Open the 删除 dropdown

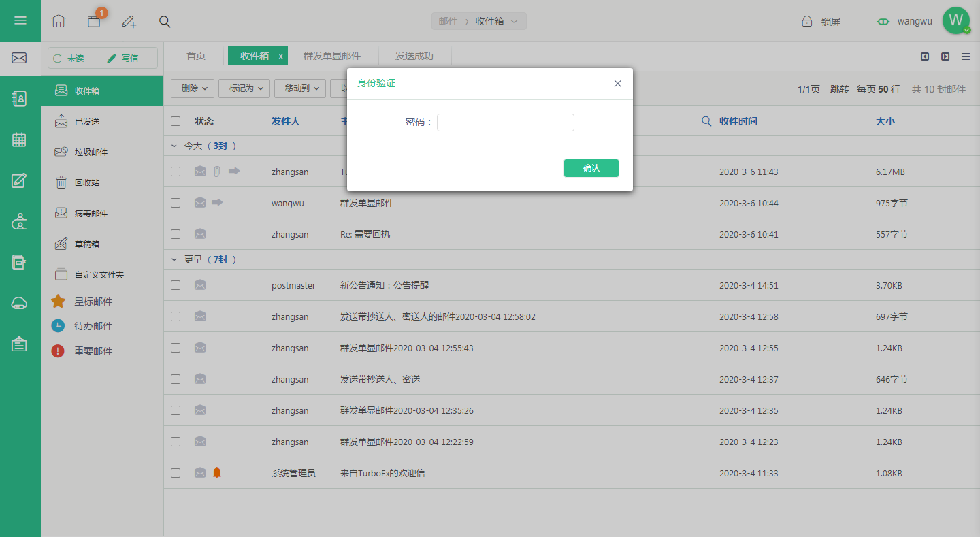click(193, 88)
